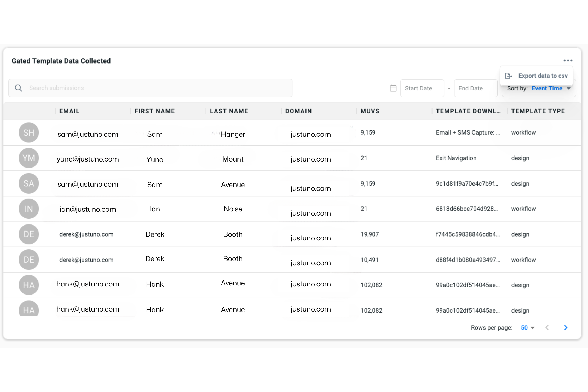Click the search magnifier icon
The width and height of the screenshot is (588, 392).
coord(18,88)
